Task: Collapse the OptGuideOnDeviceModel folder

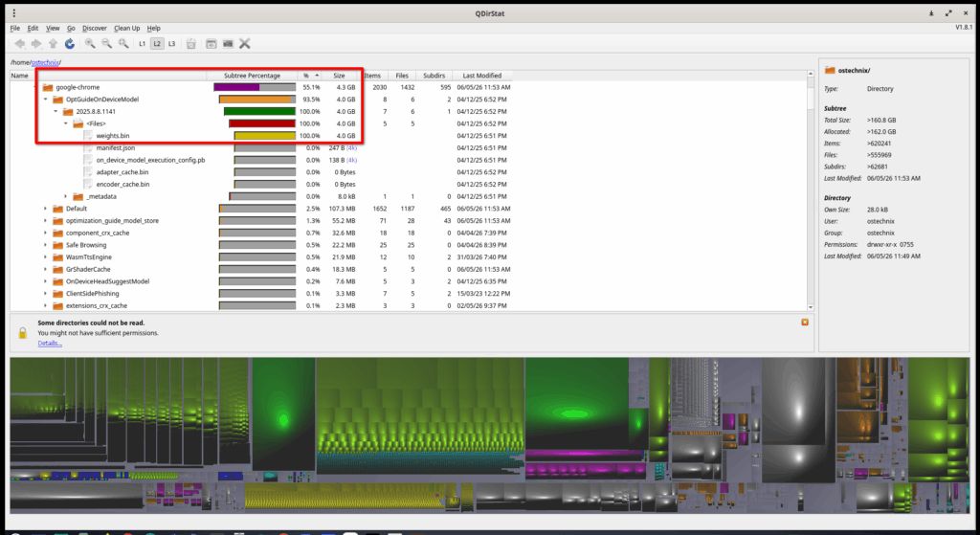Action: pos(46,100)
